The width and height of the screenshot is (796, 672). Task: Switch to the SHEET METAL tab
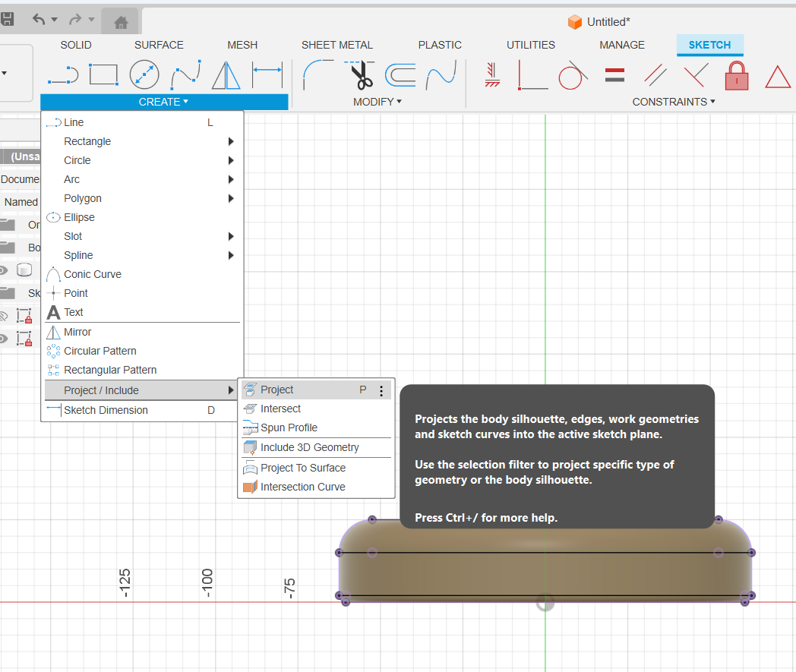pos(337,45)
